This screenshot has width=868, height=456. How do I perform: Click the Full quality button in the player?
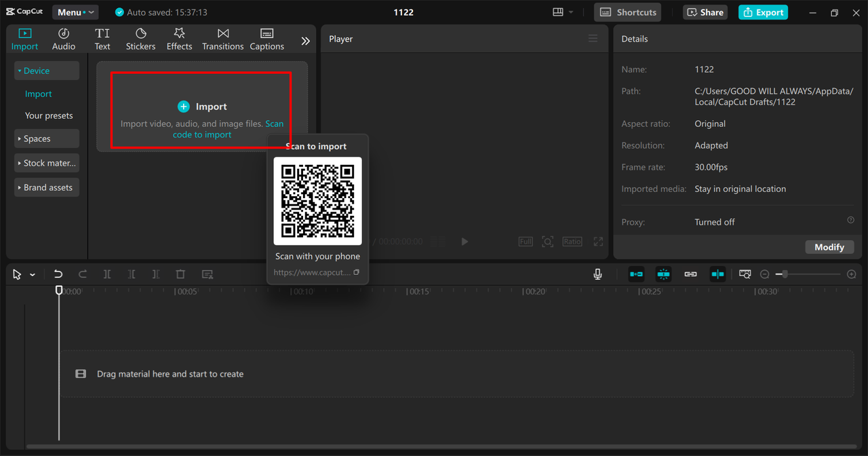coord(526,242)
